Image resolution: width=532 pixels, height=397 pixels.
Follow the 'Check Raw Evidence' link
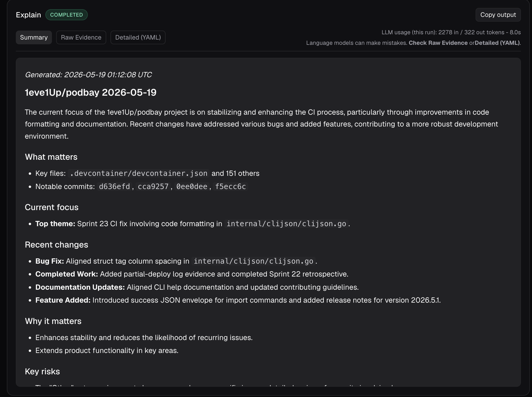click(x=438, y=43)
